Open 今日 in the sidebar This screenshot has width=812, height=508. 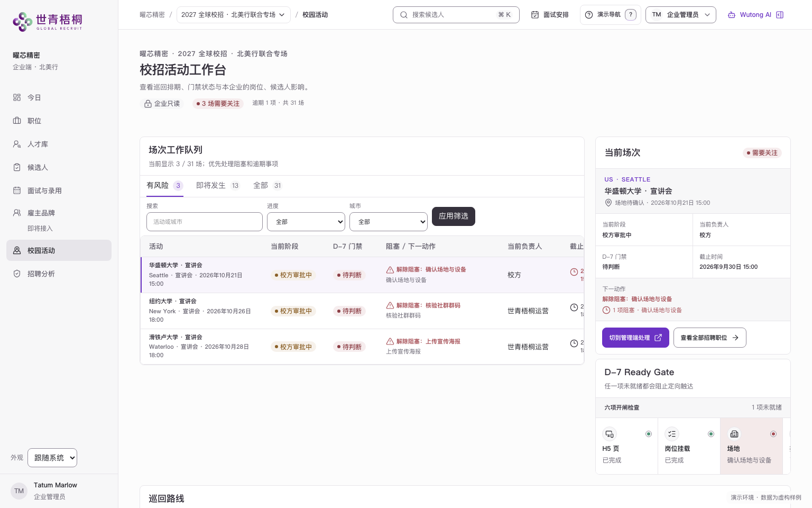tap(59, 97)
